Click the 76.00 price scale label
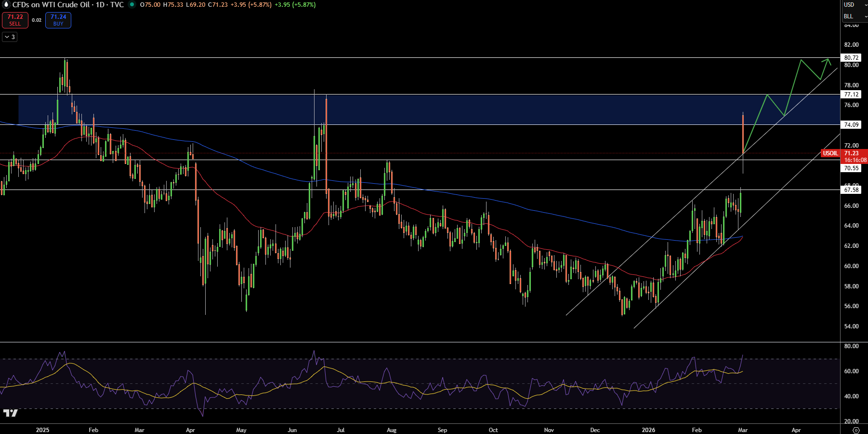This screenshot has height=434, width=868. (x=851, y=105)
